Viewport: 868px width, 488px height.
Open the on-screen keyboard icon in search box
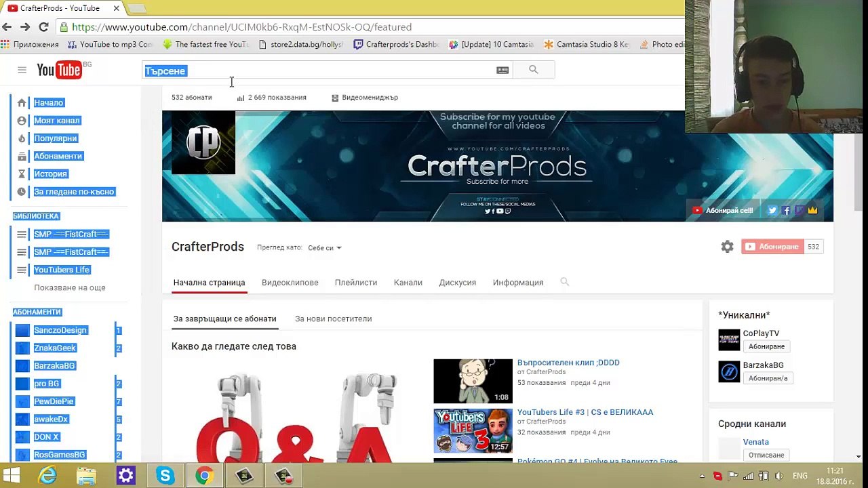coord(502,70)
